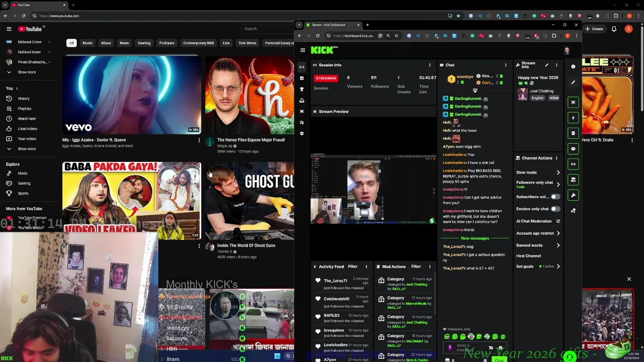
Task: Click the lightning bolt widget in right rail
Action: tap(573, 118)
